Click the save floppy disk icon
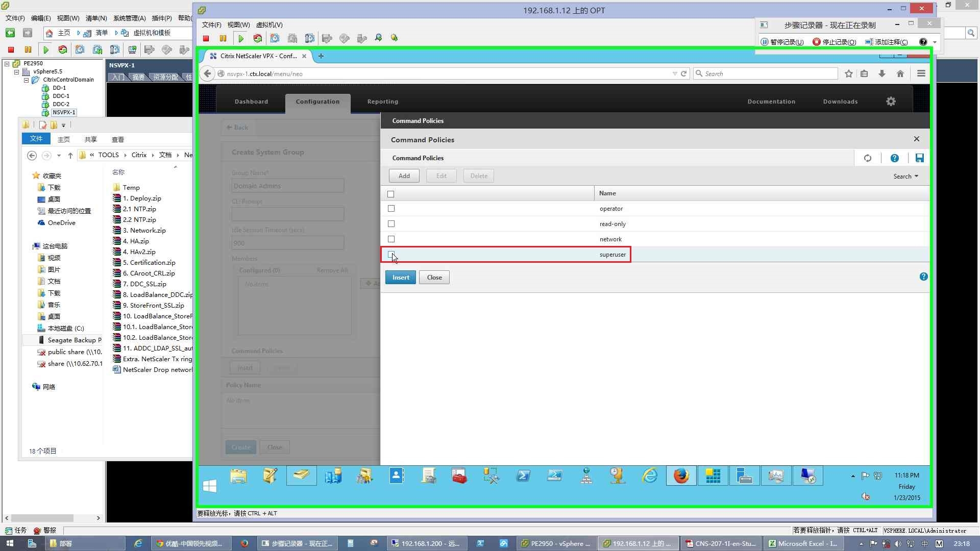980x551 pixels. click(920, 158)
